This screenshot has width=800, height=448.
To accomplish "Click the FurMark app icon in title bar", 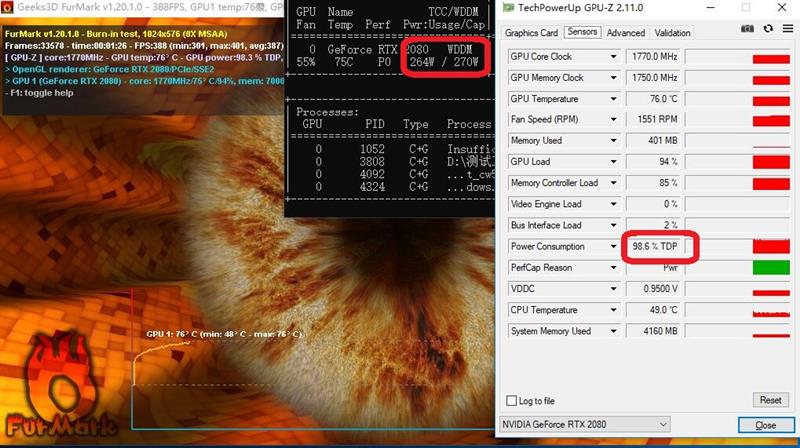I will 7,7.
